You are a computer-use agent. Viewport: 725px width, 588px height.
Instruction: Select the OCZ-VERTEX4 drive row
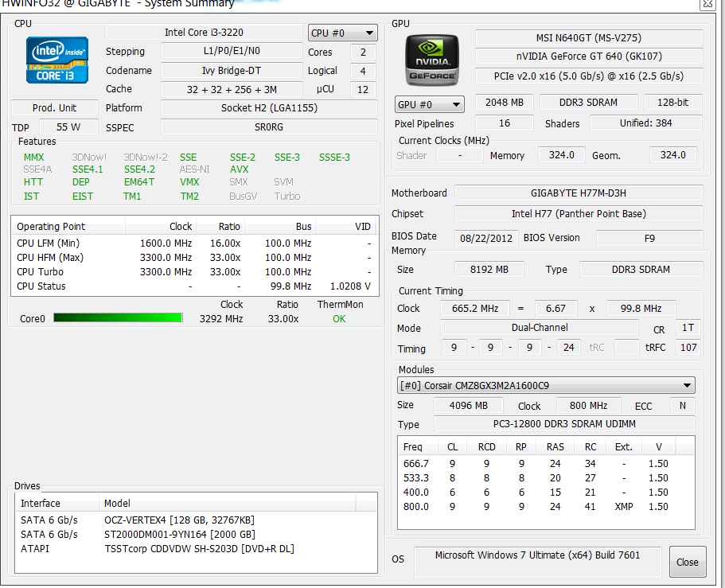(x=197, y=520)
